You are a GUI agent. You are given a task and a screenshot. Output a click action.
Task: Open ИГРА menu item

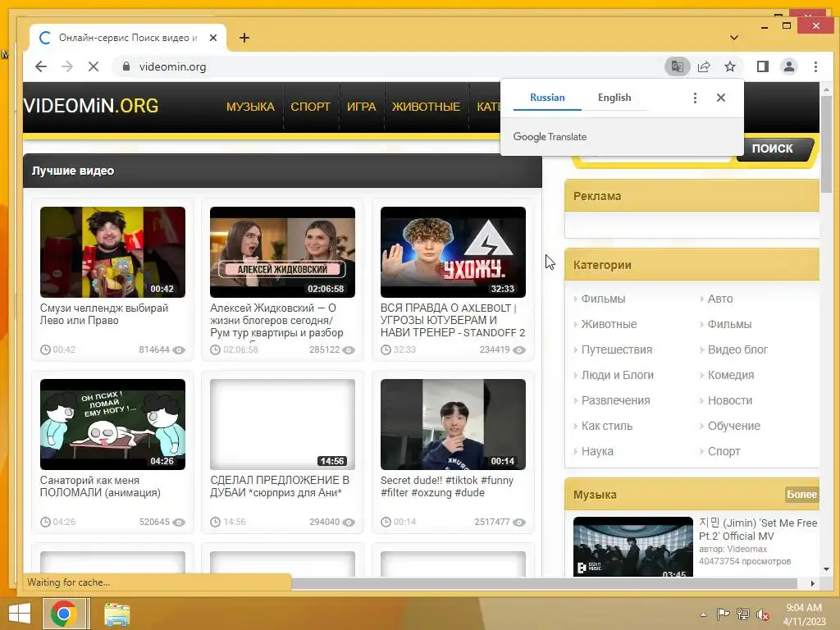point(361,107)
